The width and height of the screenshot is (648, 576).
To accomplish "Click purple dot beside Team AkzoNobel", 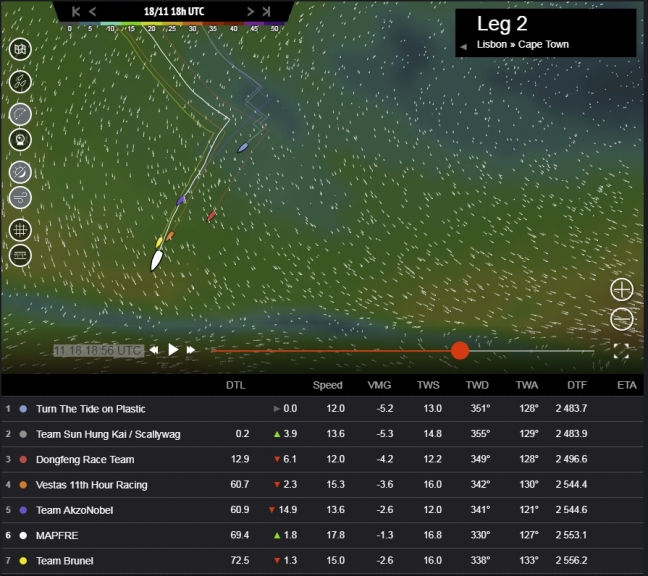I will [x=23, y=510].
